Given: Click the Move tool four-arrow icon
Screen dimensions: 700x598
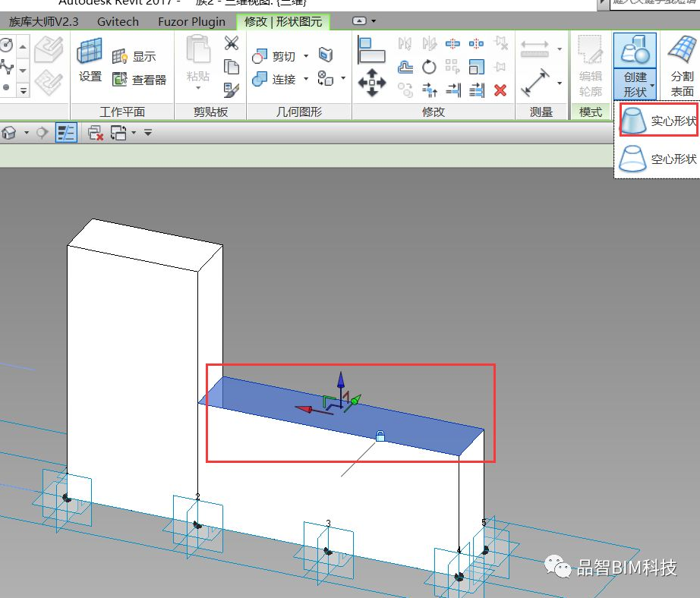Looking at the screenshot, I should coord(372,82).
